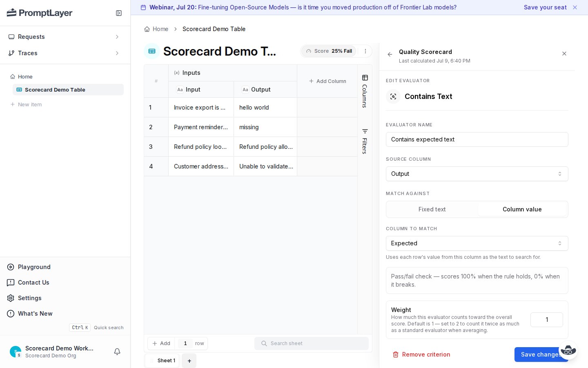Click the Contains Text evaluator icon
Viewport: 588px width, 368px height.
pyautogui.click(x=393, y=96)
